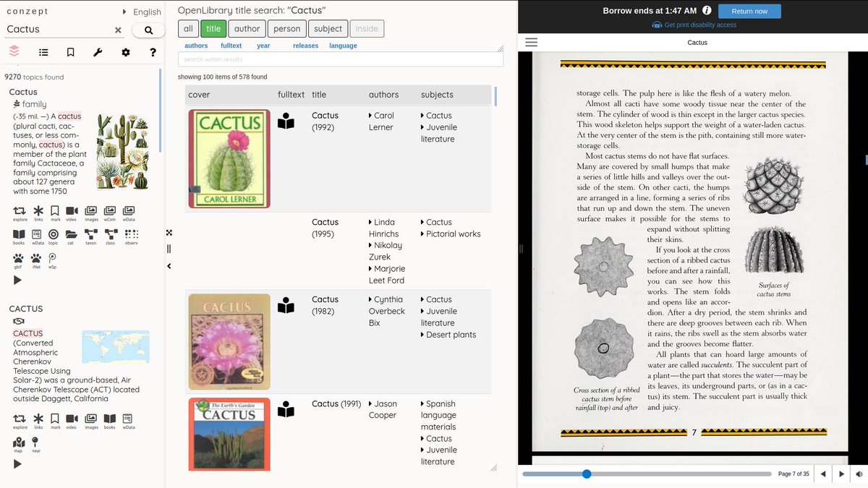Switch to the 'all' search tab
Viewport: 868px width, 488px height.
188,29
